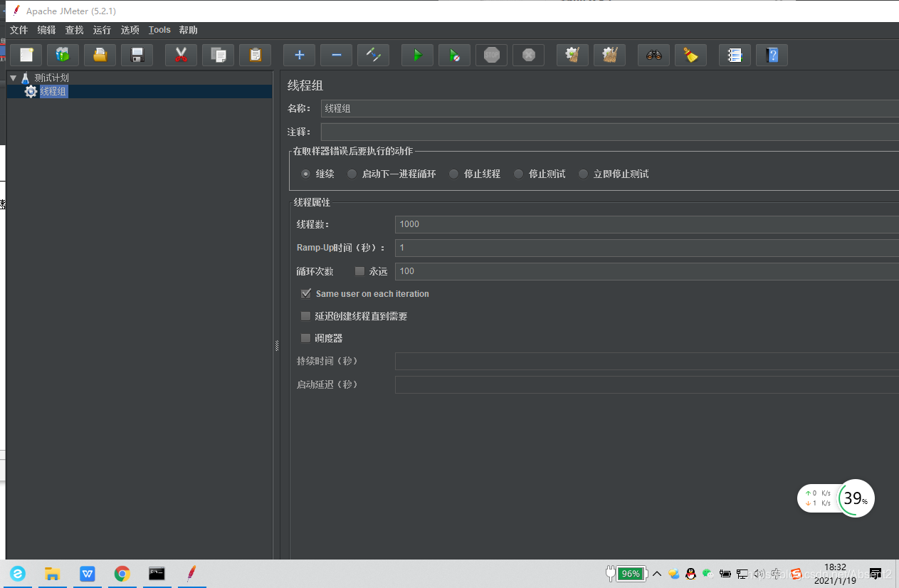Open WPS Office from taskbar

click(x=87, y=574)
